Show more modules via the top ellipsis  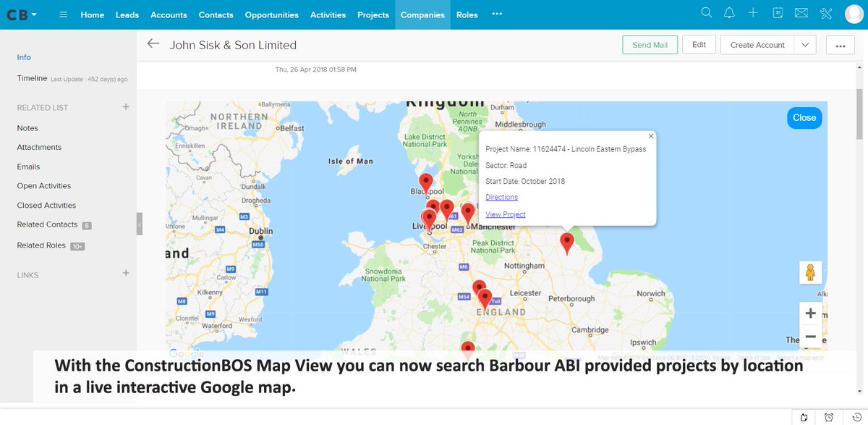pos(497,14)
